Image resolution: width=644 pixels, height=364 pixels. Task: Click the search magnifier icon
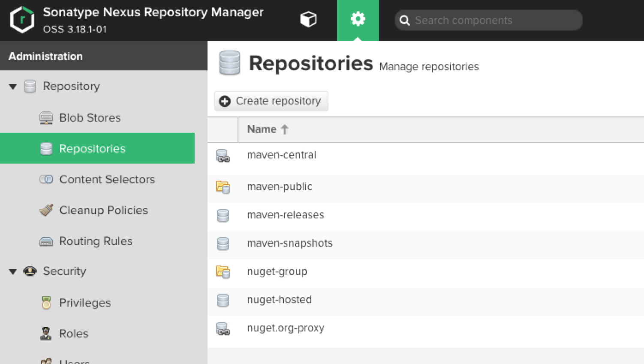pyautogui.click(x=404, y=20)
